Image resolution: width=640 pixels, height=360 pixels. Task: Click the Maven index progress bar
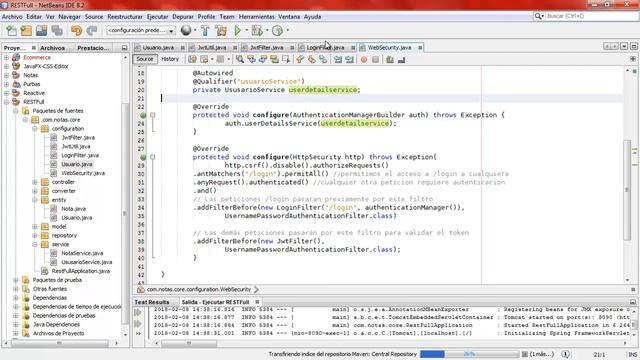pos(469,354)
